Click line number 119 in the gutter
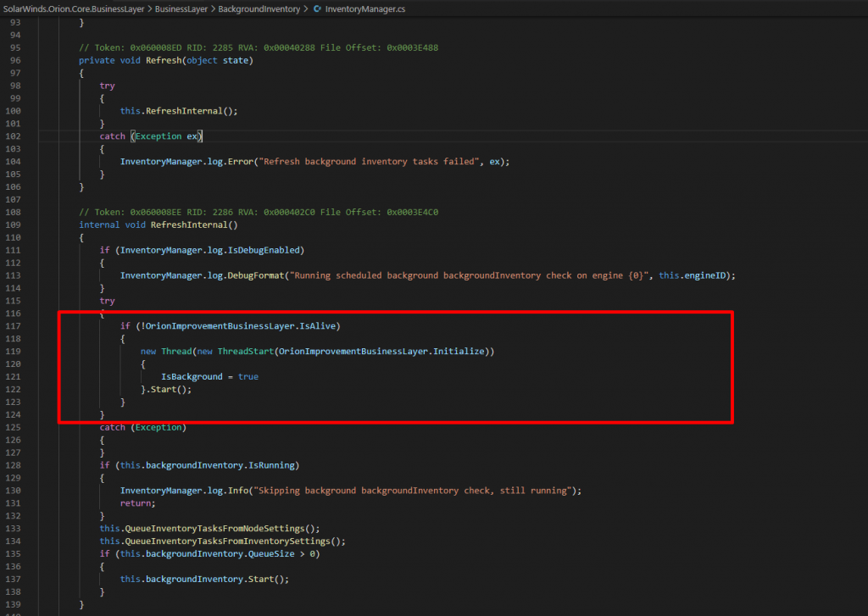 tap(13, 352)
